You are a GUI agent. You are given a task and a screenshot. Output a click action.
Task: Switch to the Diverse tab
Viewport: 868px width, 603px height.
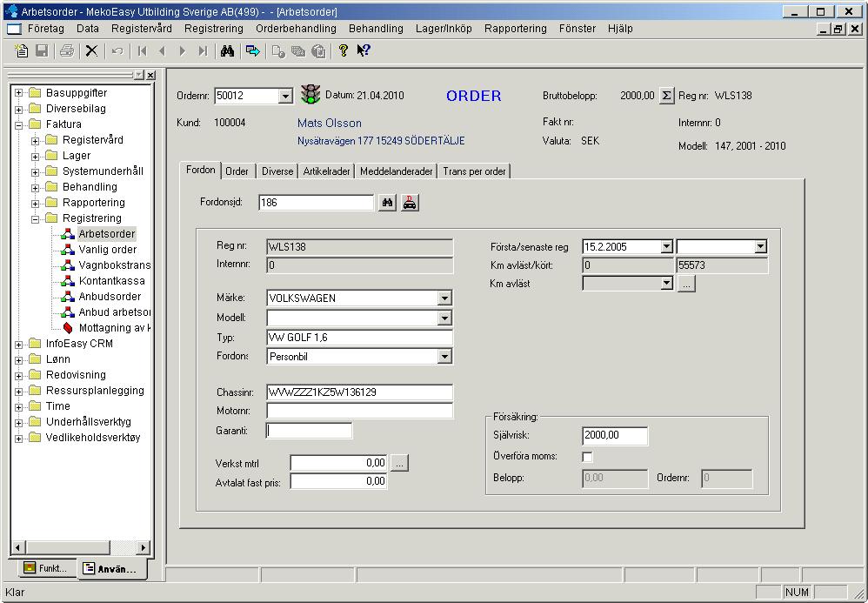(x=277, y=171)
